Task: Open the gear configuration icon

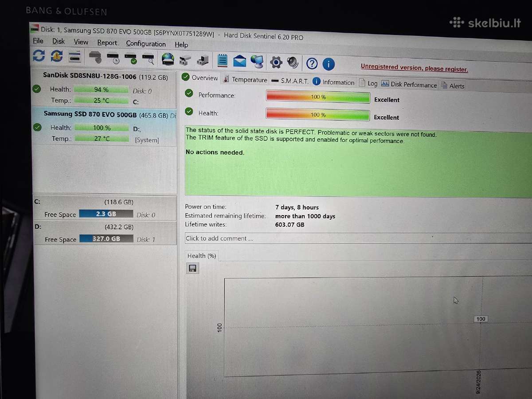Action: click(x=276, y=62)
